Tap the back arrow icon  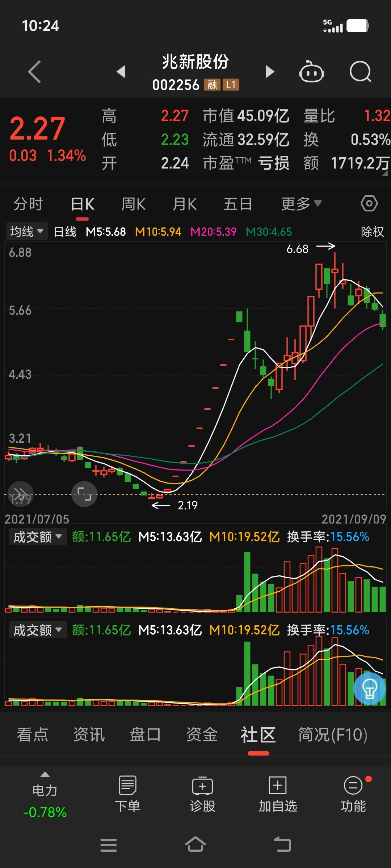[34, 72]
